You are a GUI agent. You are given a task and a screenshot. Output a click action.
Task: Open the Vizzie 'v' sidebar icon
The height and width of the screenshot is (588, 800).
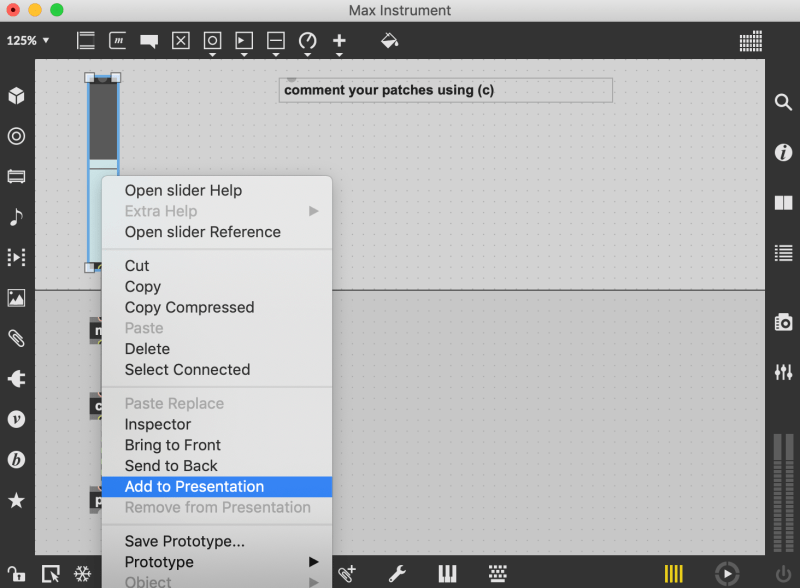16,419
